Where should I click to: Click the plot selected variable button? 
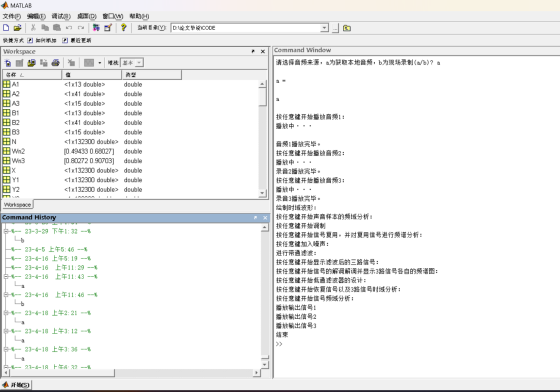pyautogui.click(x=89, y=63)
